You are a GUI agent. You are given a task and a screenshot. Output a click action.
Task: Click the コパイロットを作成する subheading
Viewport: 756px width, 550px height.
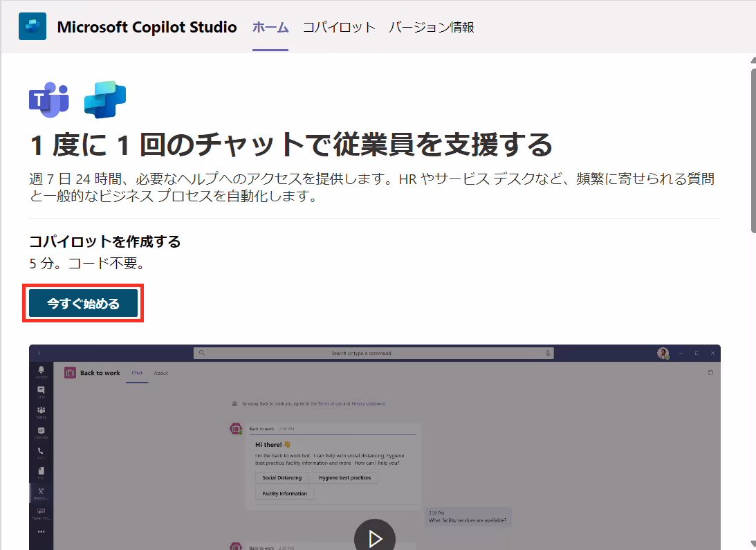tap(105, 241)
